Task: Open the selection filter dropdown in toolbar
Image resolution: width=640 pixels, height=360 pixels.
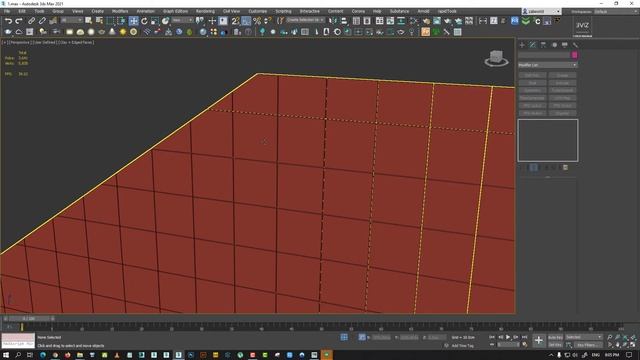Action: [x=71, y=20]
